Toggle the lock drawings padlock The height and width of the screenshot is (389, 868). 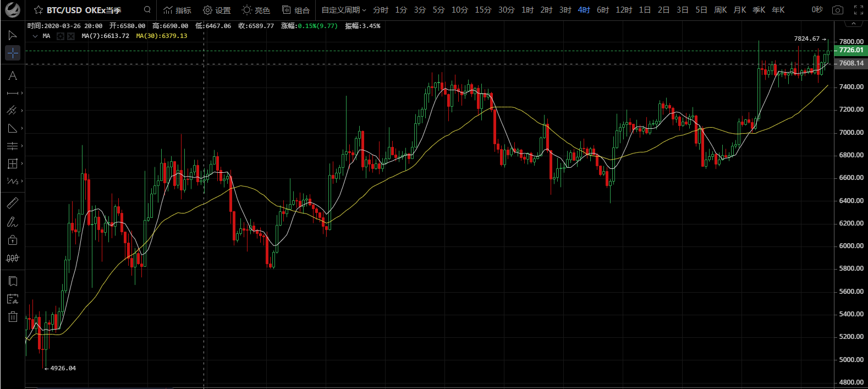12,240
